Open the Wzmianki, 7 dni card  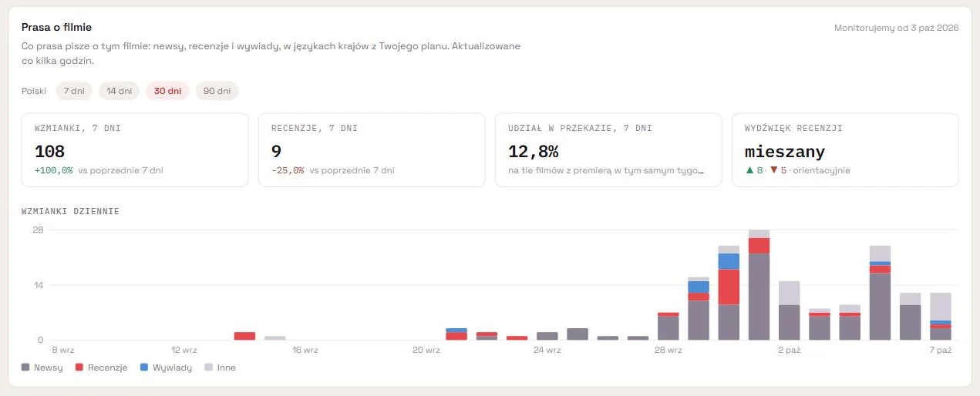135,150
